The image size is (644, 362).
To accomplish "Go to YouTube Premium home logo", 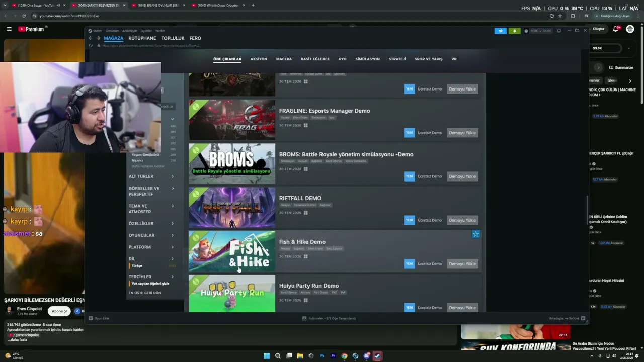I will [31, 29].
